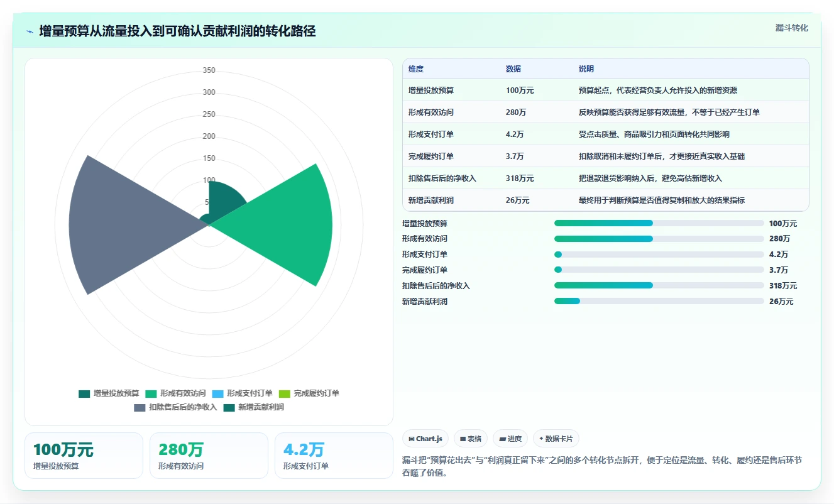Viewport: 834px width, 504px height.
Task: Click the 形成支付订单 progress bar
Action: [x=659, y=255]
